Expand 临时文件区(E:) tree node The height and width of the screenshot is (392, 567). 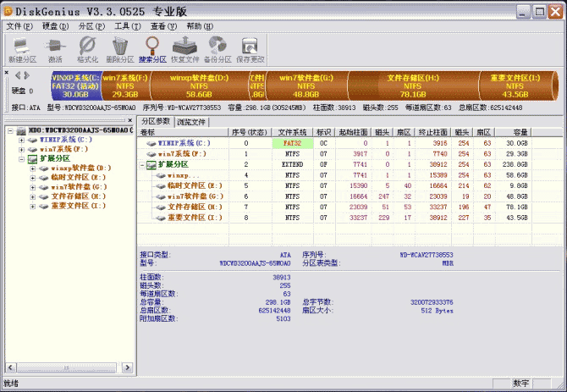pos(32,178)
